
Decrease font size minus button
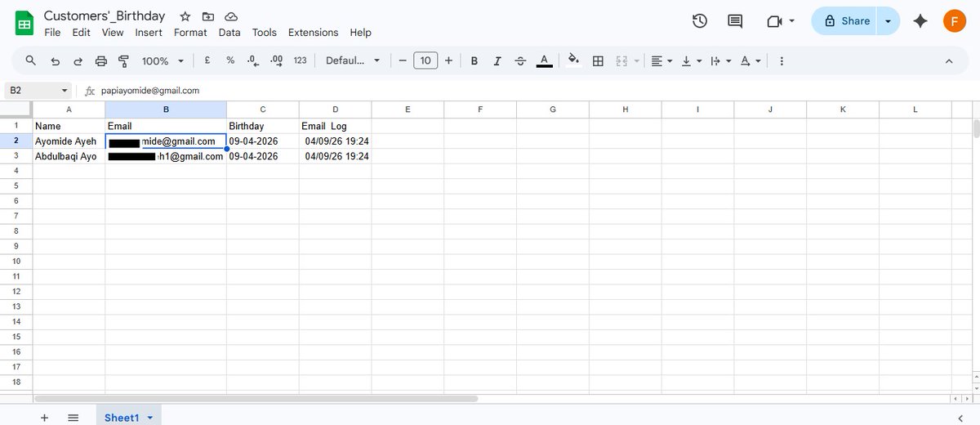pyautogui.click(x=403, y=60)
